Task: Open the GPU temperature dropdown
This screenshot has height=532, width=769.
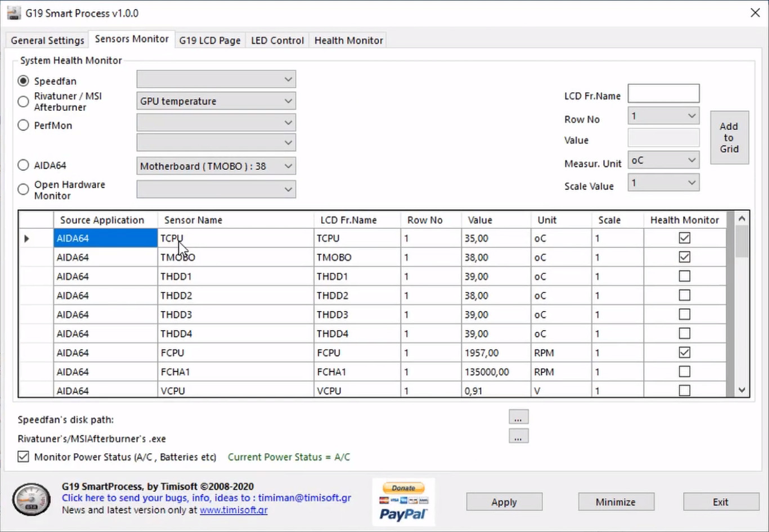Action: click(216, 101)
